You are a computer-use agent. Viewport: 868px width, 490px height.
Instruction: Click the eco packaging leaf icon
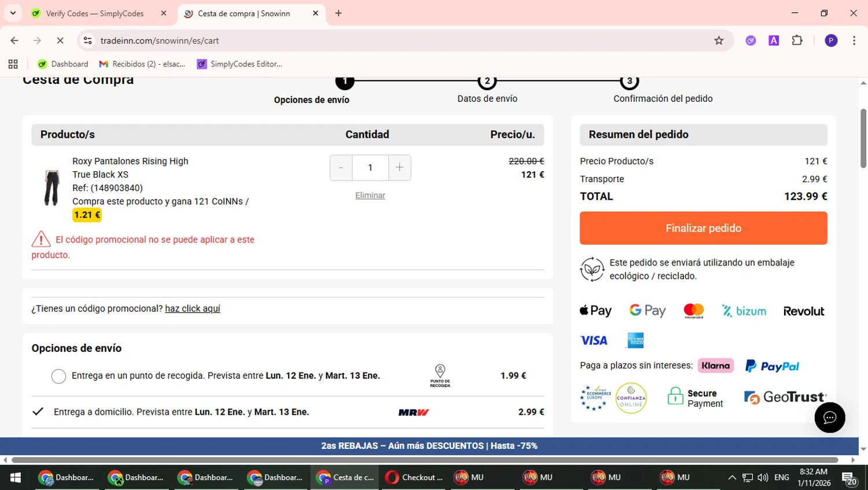[592, 270]
